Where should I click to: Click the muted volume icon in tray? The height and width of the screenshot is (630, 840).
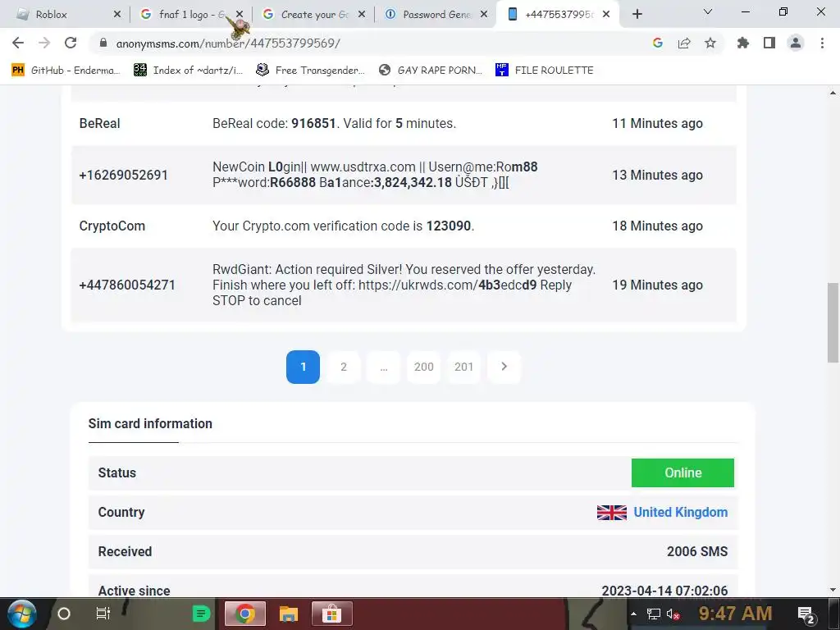coord(673,614)
